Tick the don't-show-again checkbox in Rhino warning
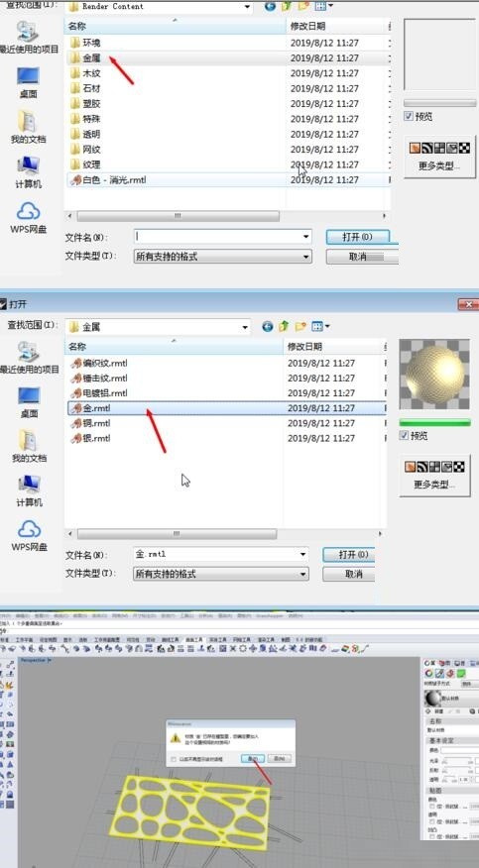 tap(174, 759)
